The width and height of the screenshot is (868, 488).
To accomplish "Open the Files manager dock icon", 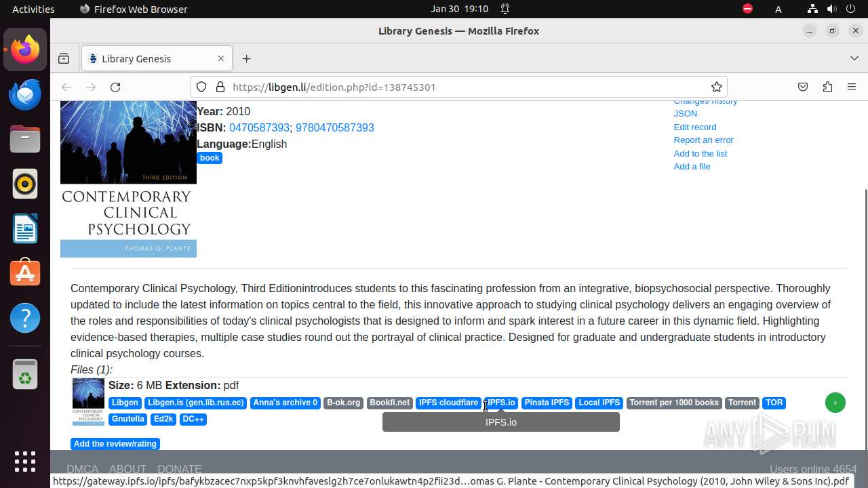I will 25,139.
